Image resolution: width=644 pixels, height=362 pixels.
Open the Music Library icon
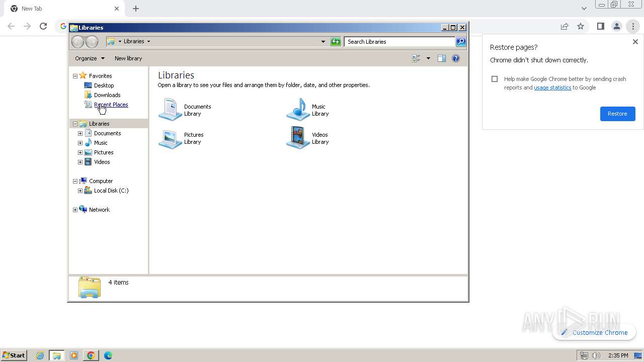298,110
